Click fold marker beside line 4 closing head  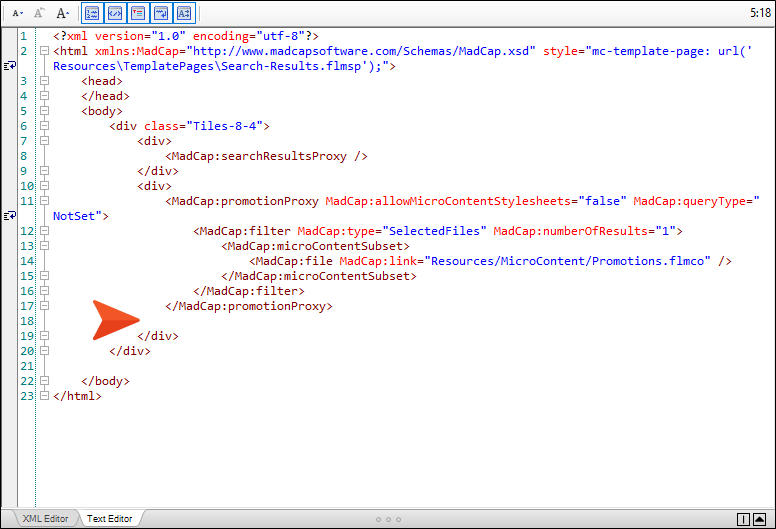[45, 96]
